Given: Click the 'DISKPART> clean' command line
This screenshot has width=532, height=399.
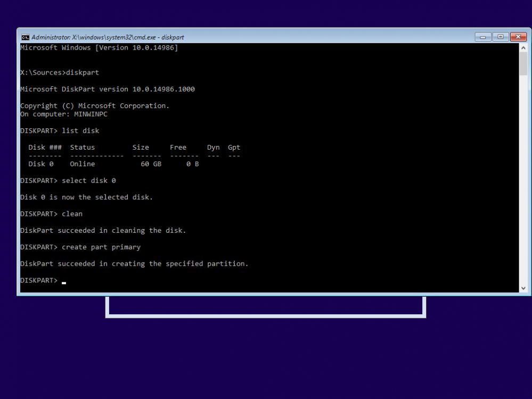Looking at the screenshot, I should pos(51,214).
